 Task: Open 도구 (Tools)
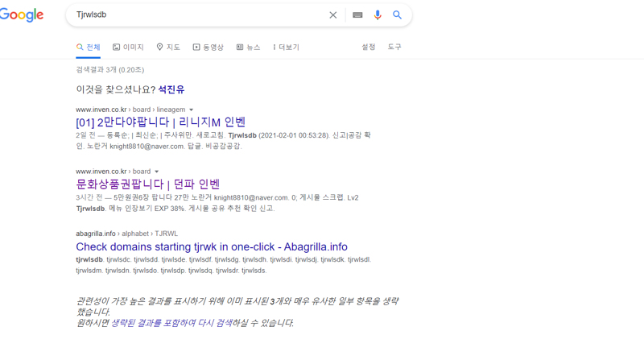394,47
